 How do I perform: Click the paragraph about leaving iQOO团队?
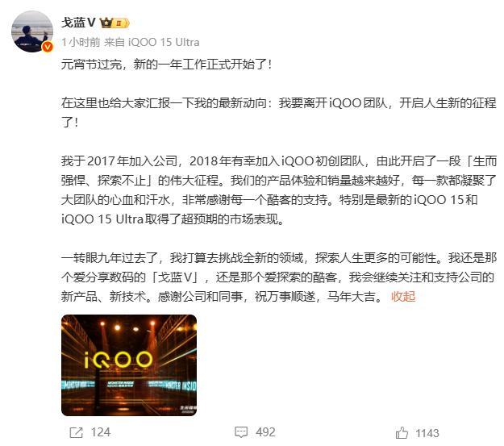[x=279, y=113]
